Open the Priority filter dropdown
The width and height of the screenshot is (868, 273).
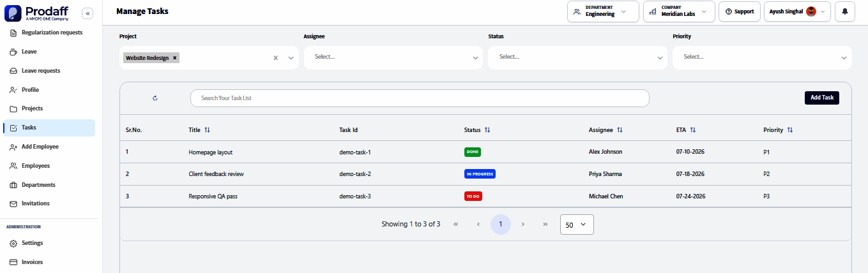762,57
